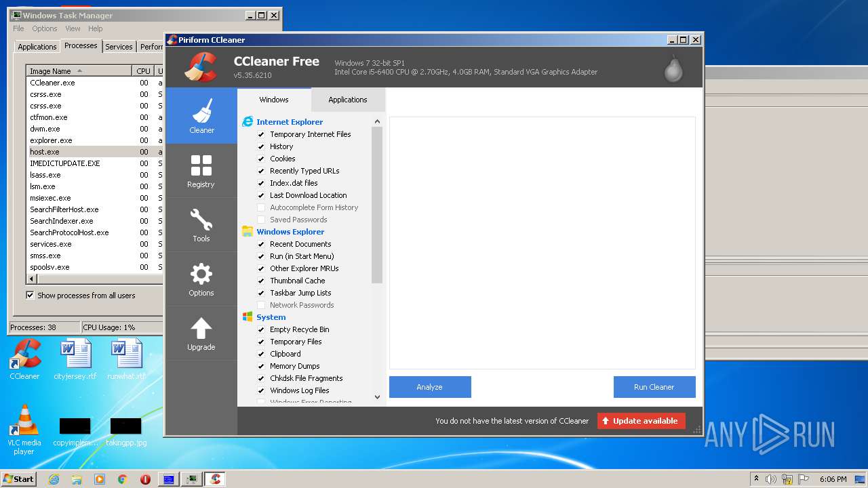868x488 pixels.
Task: Switch to the Applications tab in CCleaner
Action: [348, 100]
